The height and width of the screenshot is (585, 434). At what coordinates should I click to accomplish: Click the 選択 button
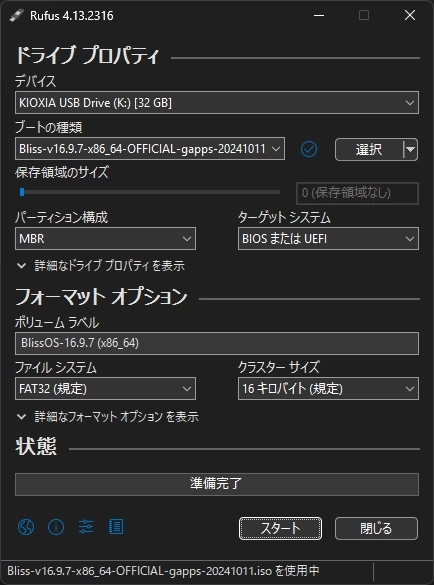tap(369, 150)
